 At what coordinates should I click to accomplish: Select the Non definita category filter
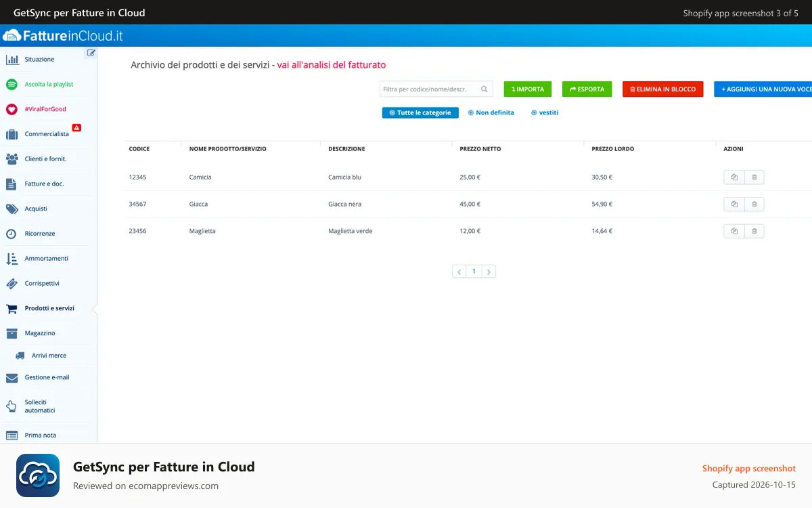491,113
